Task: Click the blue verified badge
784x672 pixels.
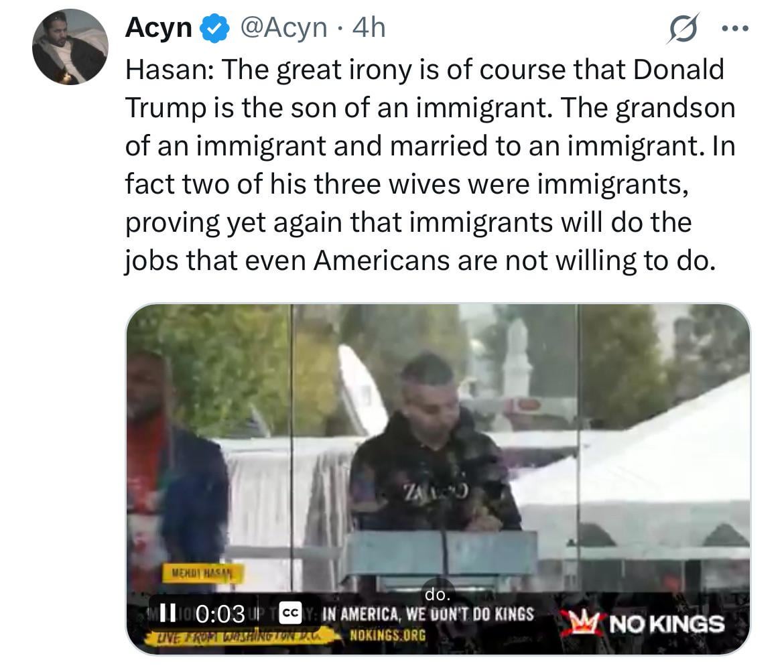Action: coord(214,29)
